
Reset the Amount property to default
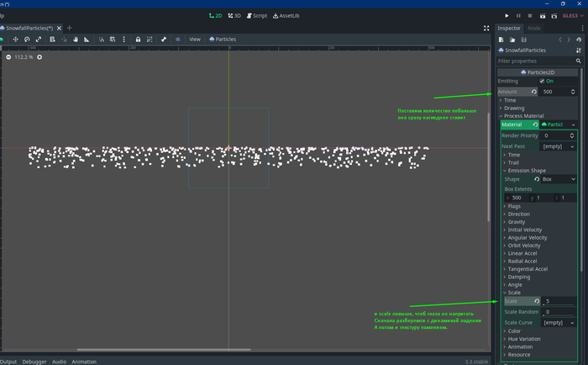(x=534, y=92)
